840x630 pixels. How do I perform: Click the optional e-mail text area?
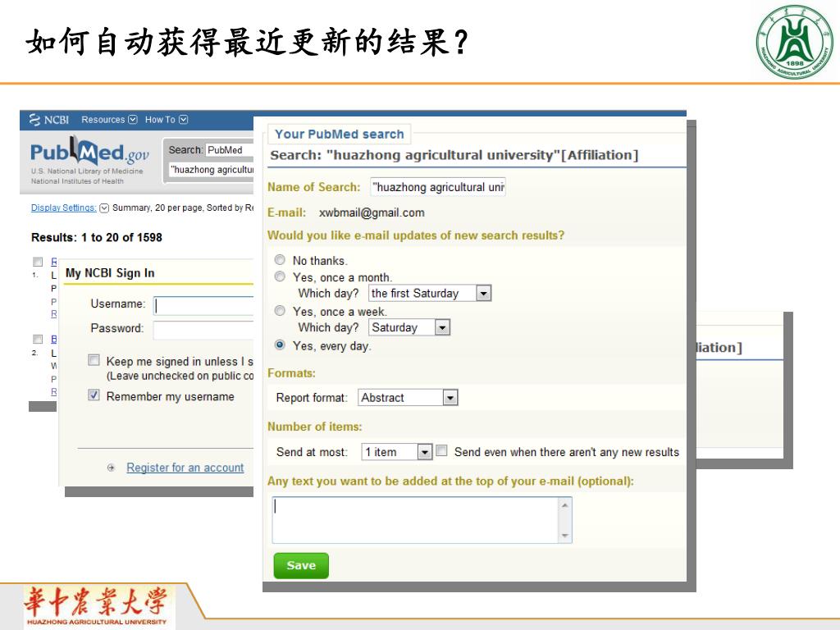click(x=415, y=519)
